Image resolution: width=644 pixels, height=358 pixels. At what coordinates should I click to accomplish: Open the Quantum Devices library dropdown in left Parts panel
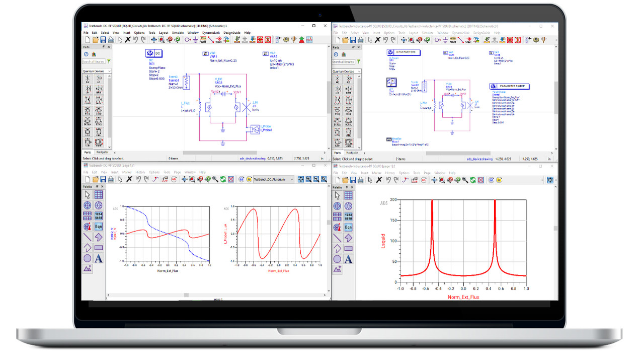point(97,71)
